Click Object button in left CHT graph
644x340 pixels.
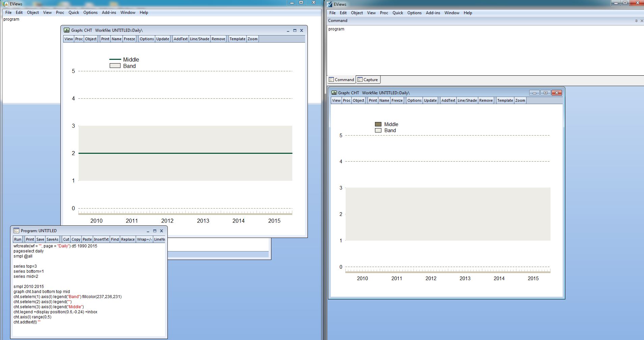point(91,39)
